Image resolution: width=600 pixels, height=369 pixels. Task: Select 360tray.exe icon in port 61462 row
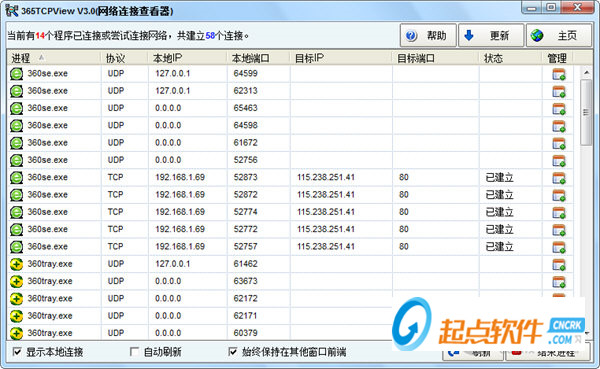(16, 264)
